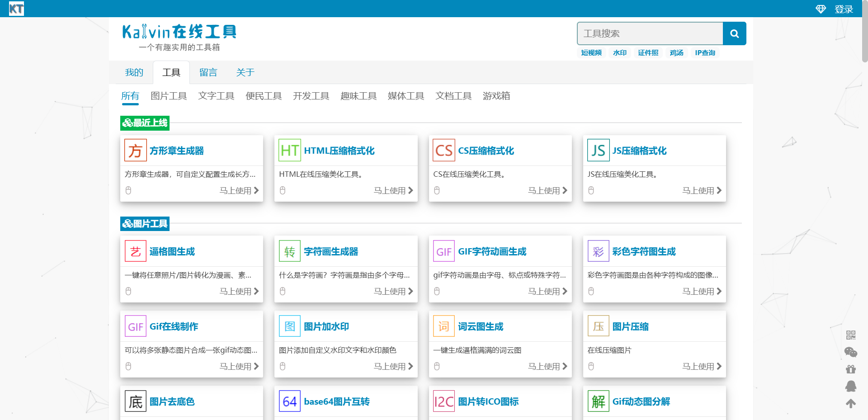The width and height of the screenshot is (868, 420).
Task: Click the 登录 login link
Action: pyautogui.click(x=844, y=9)
